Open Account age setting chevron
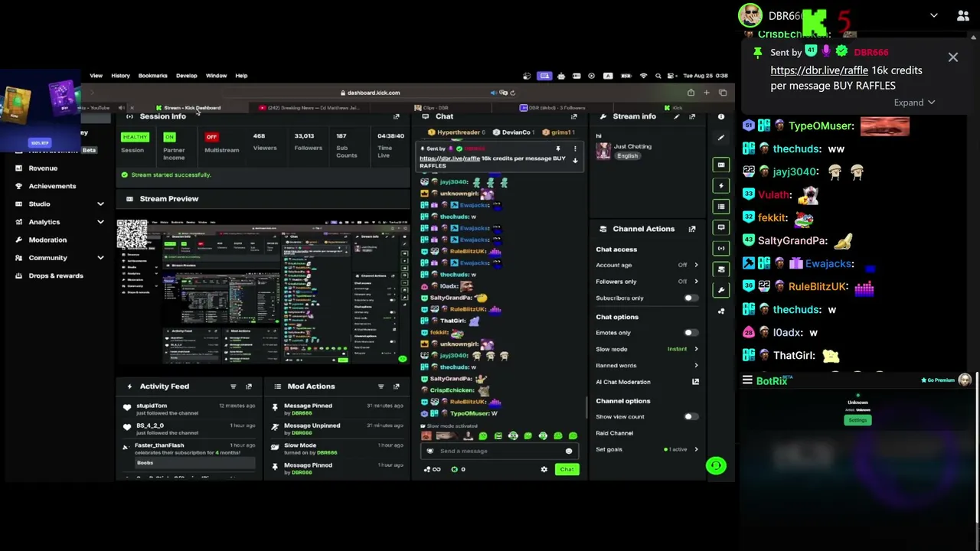 point(696,265)
